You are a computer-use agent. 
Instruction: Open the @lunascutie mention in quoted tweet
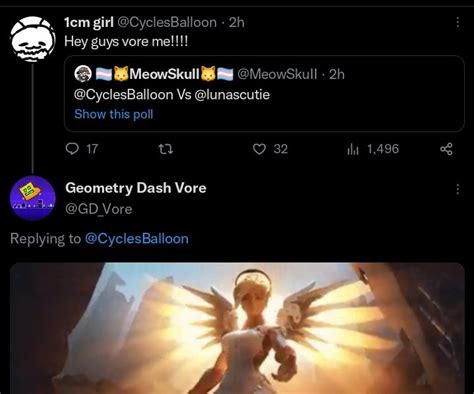coord(232,95)
